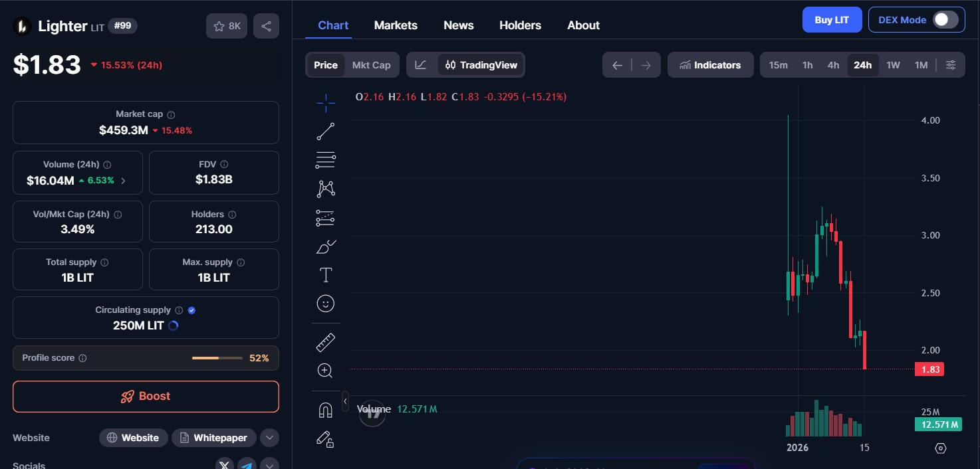Click the share icon near the watchlist star
980x469 pixels.
coord(266,25)
